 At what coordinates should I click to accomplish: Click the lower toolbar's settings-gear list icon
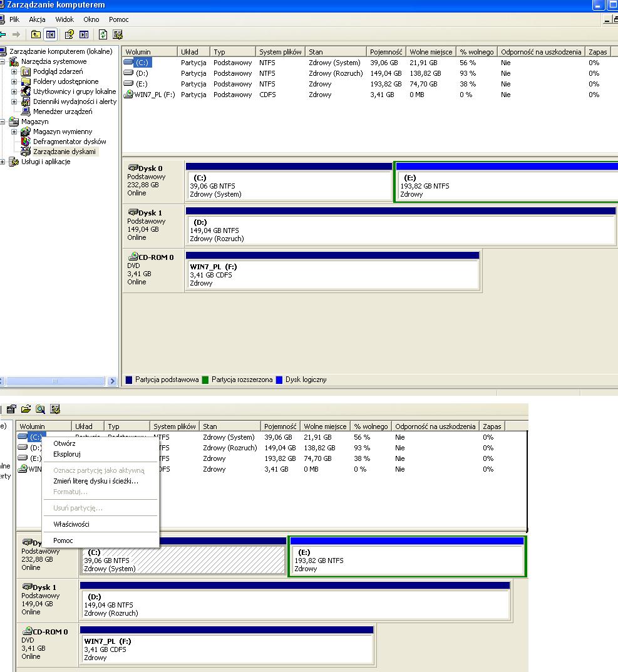[55, 409]
